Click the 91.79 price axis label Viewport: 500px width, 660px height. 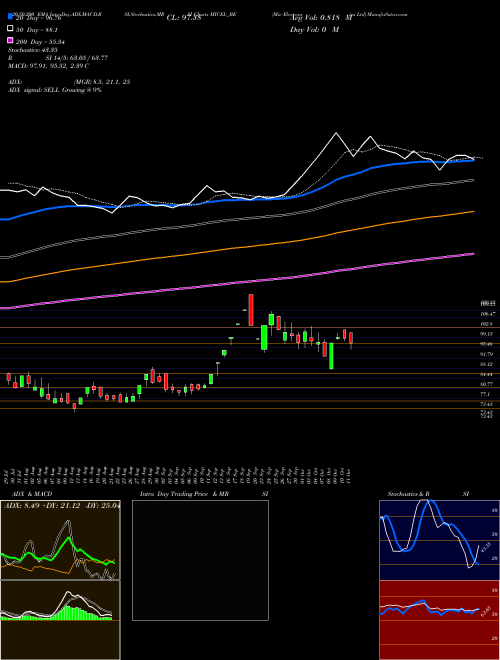click(487, 354)
